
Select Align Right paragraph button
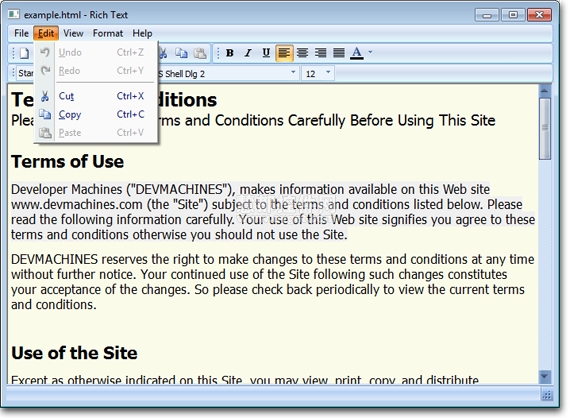click(x=321, y=53)
